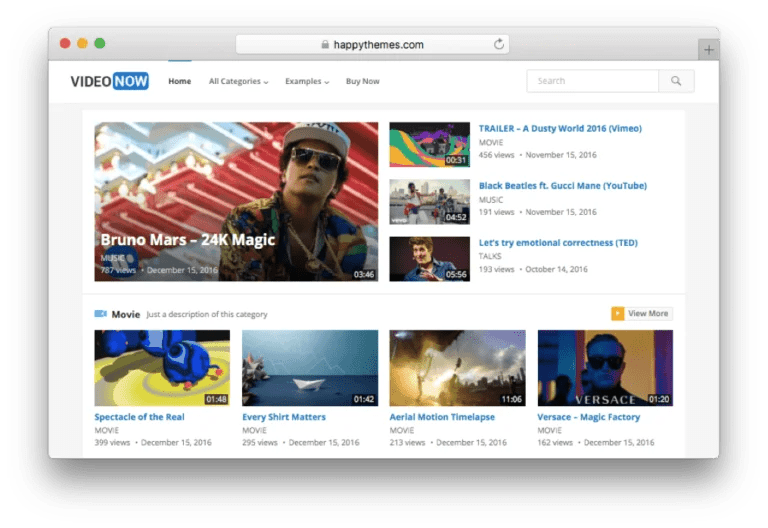Open TRAILER – A Dusty World 2016 link
This screenshot has width=768, height=528.
[560, 128]
